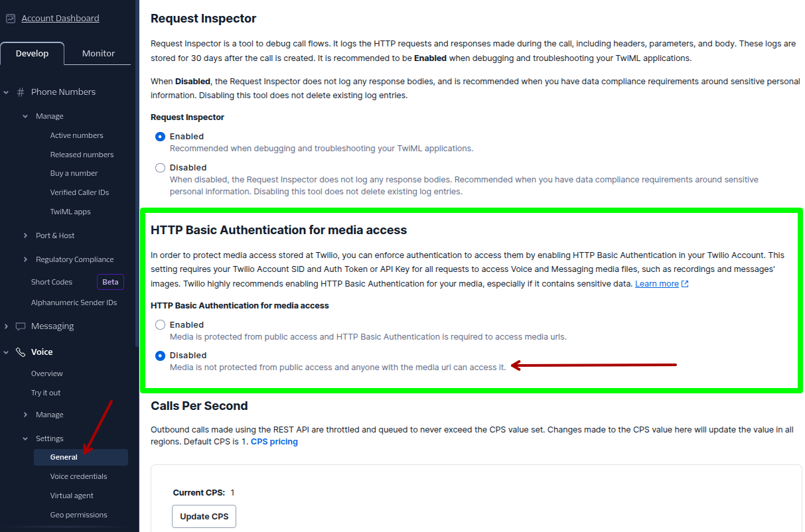Select Disabled for Request Inspector
The height and width of the screenshot is (532, 805).
160,168
